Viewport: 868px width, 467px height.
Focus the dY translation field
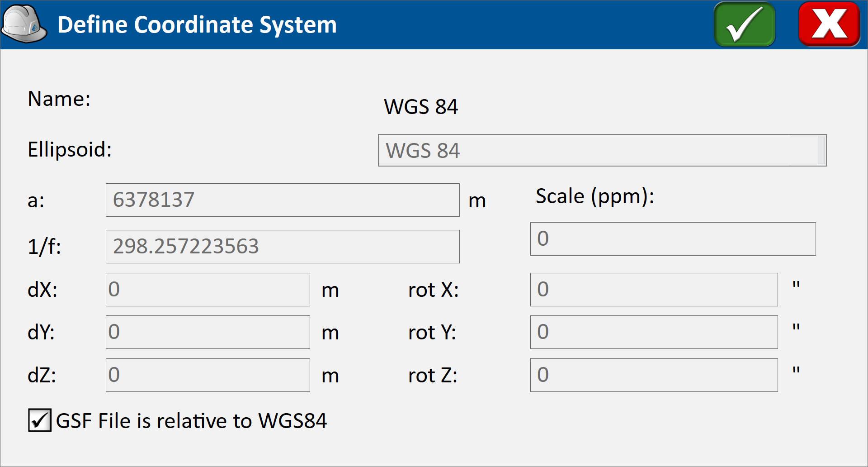pos(208,332)
